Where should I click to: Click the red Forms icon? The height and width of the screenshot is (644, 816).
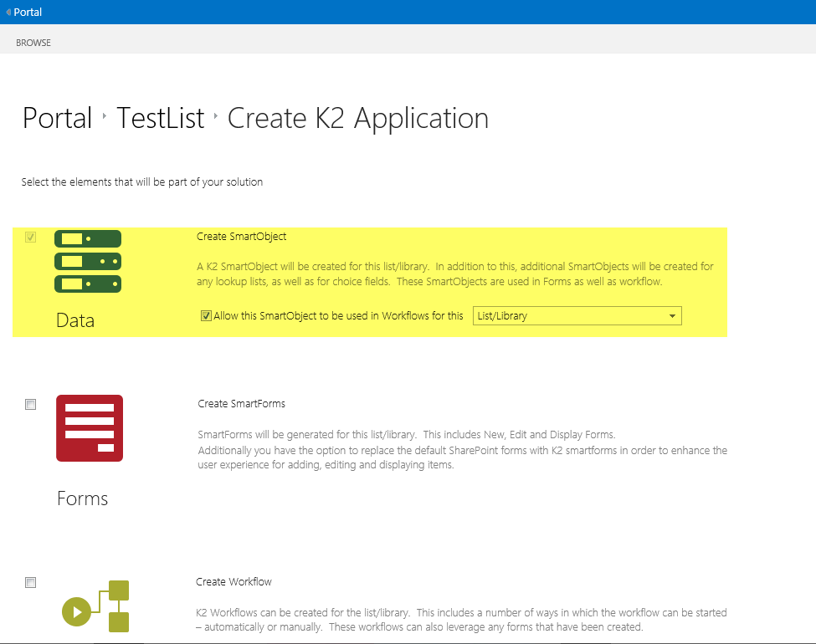(x=90, y=428)
